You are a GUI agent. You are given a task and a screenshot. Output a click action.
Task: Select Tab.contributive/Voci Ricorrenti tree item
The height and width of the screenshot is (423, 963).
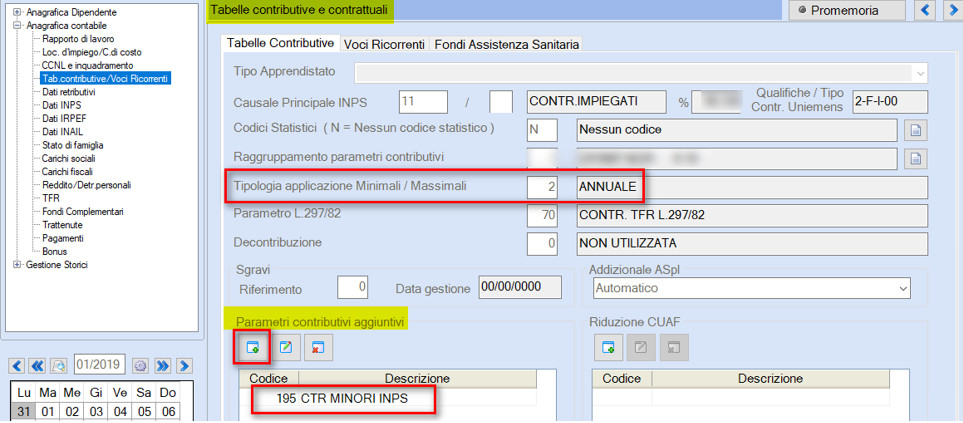[104, 79]
